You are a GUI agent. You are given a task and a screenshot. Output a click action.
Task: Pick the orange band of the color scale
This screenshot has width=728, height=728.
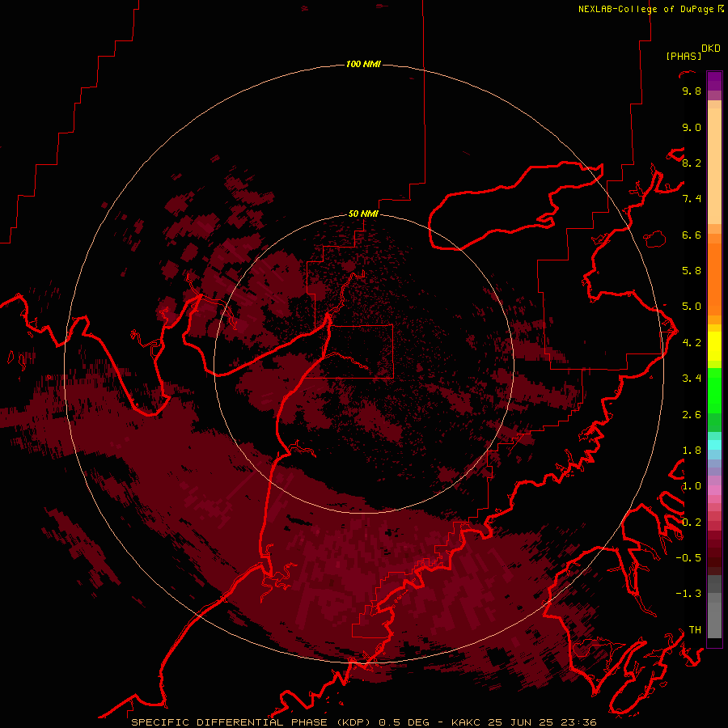pyautogui.click(x=714, y=280)
